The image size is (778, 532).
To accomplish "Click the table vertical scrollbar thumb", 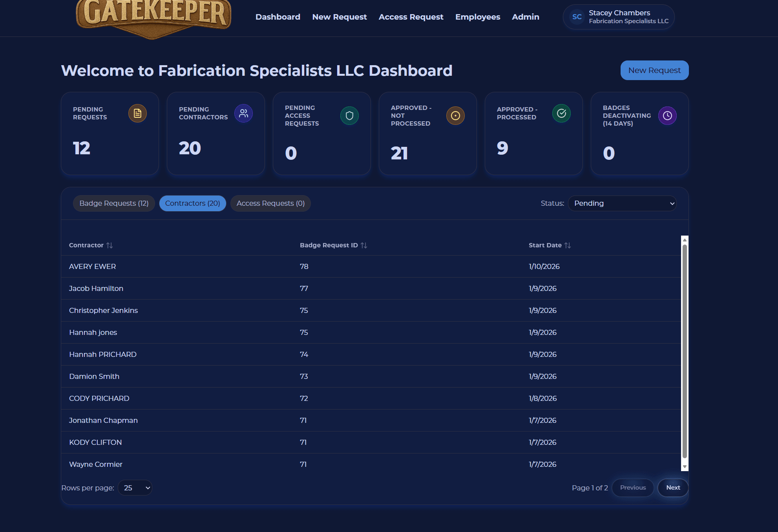I will coord(685,351).
